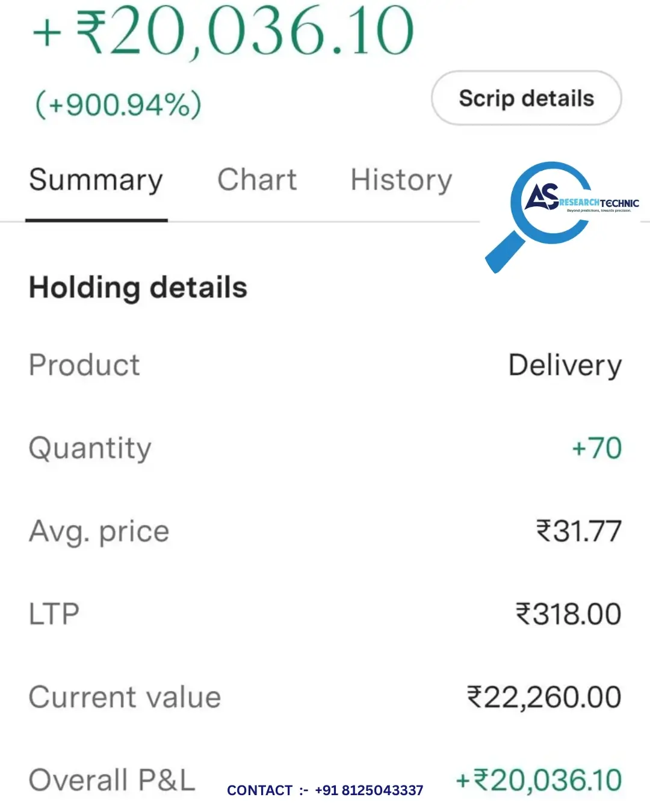Switch to the Chart tab
Image resolution: width=650 pixels, height=812 pixels.
coord(257,180)
